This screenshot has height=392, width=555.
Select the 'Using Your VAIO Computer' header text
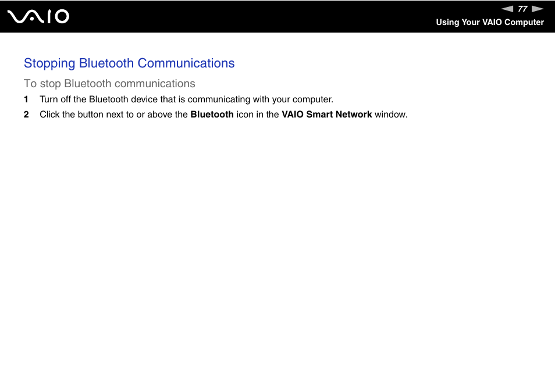coord(490,22)
